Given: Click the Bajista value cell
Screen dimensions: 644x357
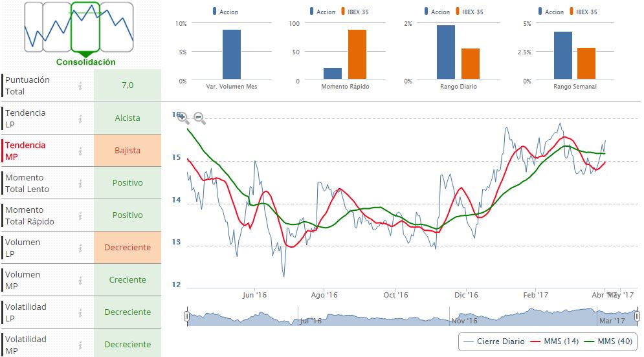Looking at the screenshot, I should pyautogui.click(x=128, y=151).
